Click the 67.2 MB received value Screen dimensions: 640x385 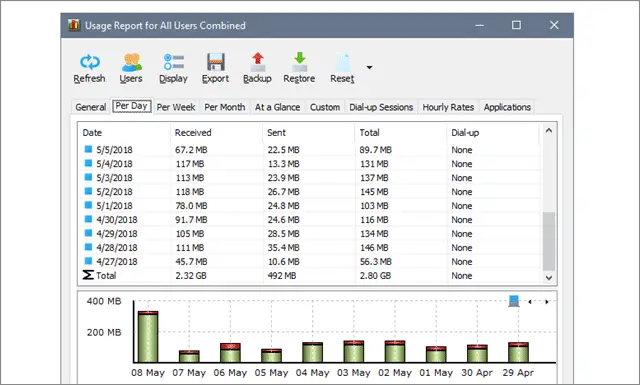[x=191, y=150]
